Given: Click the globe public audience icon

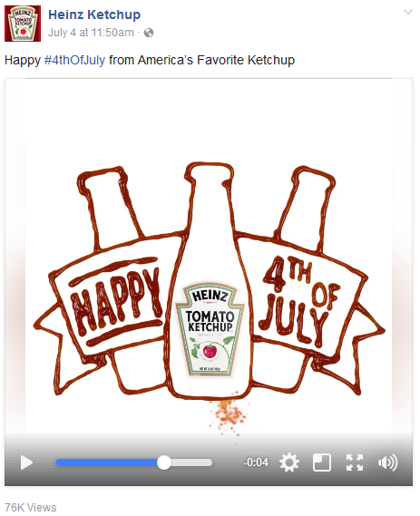Looking at the screenshot, I should tap(149, 33).
